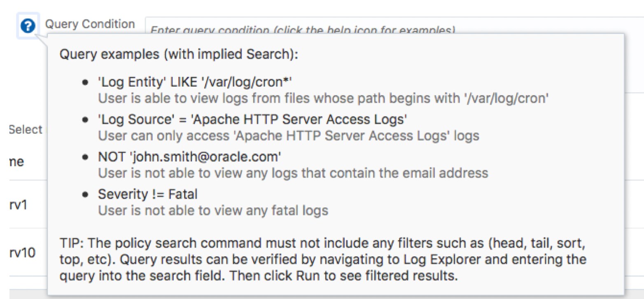Image resolution: width=644 pixels, height=299 pixels.
Task: Click the partially hidden 'Select' label at left
Action: click(26, 130)
